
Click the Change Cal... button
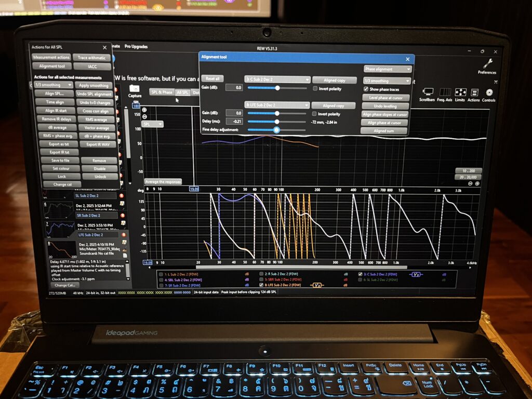pyautogui.click(x=65, y=285)
